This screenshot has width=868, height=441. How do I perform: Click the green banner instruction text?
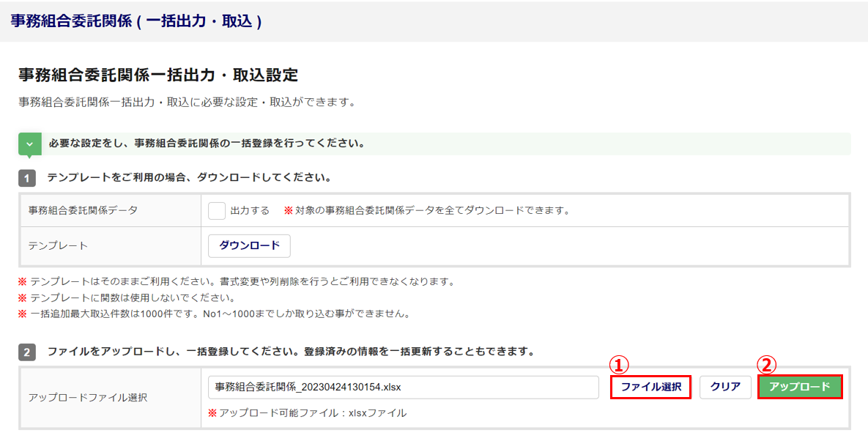tap(207, 144)
